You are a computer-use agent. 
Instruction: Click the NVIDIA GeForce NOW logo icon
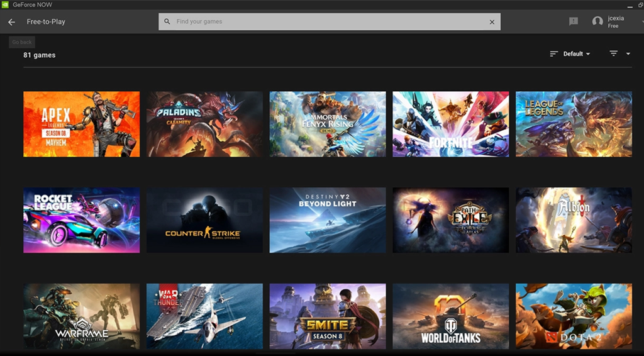tap(5, 5)
